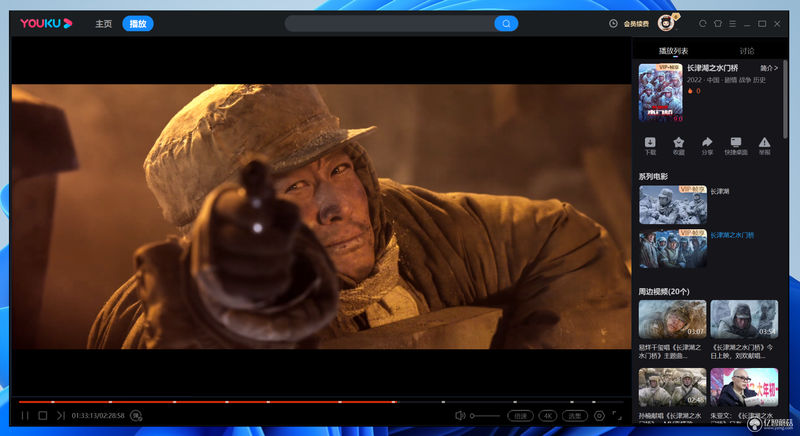Switch to the 主页 home tab
800x436 pixels.
104,24
